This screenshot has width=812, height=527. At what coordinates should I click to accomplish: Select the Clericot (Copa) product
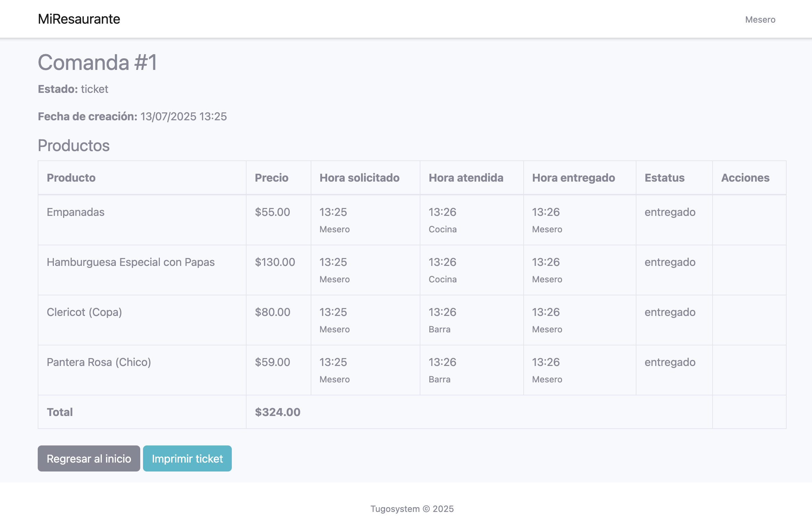(84, 312)
